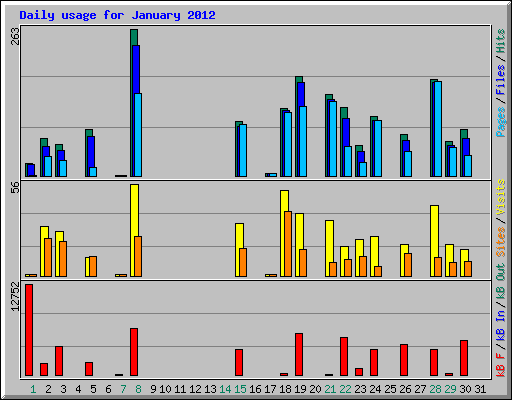
Task: Click day label "9" on the x-axis
Action: (x=153, y=389)
